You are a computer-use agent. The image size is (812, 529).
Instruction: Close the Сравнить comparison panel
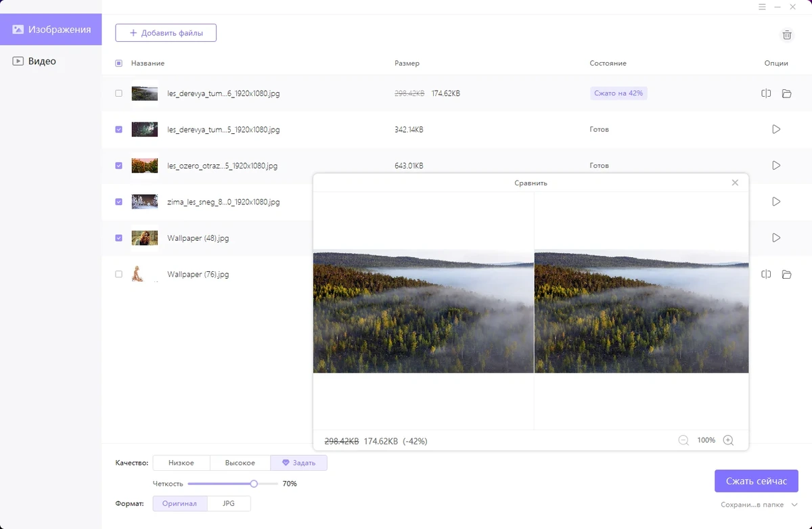click(735, 183)
